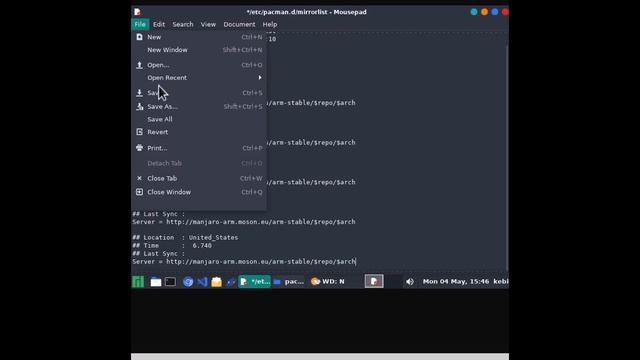Viewport: 640px width, 360px height.
Task: Click the clock showing Mon 04 May, 15:46
Action: click(x=456, y=281)
